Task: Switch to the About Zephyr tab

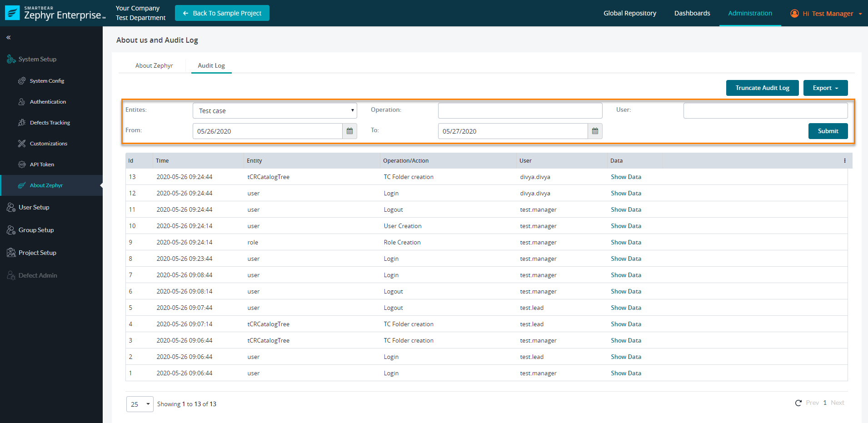Action: [x=154, y=66]
